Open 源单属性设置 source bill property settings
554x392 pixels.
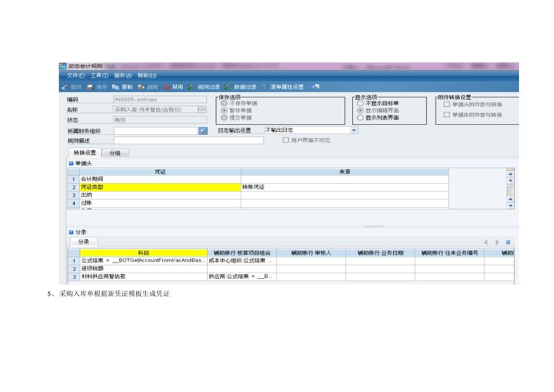tap(283, 87)
